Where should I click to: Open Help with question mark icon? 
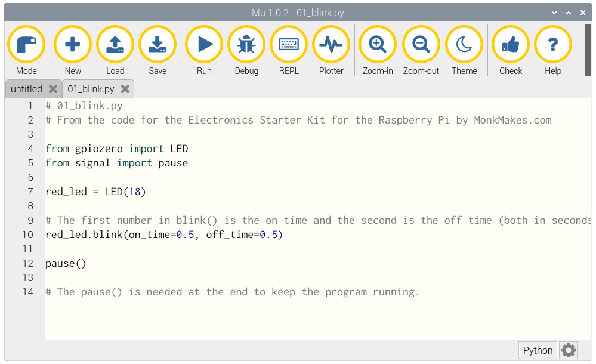click(553, 45)
